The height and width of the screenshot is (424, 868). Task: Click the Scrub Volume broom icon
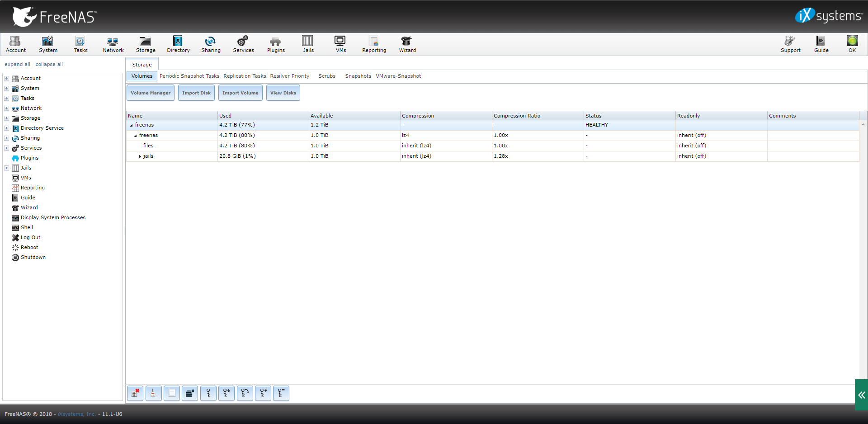153,393
